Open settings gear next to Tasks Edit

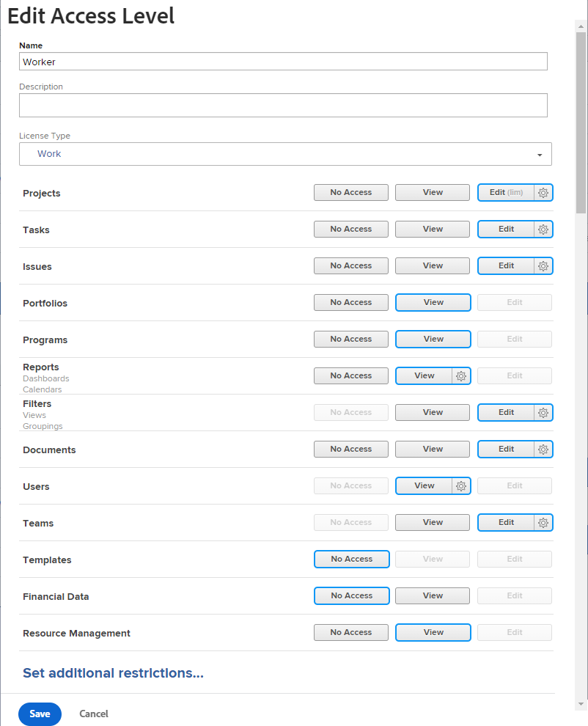click(x=543, y=229)
